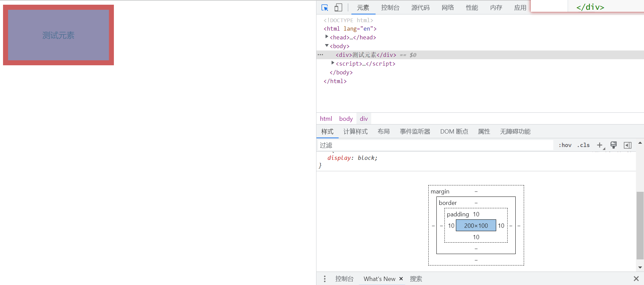644x285 pixels.
Task: Focus the 过滤 styles filter field
Action: pos(435,145)
